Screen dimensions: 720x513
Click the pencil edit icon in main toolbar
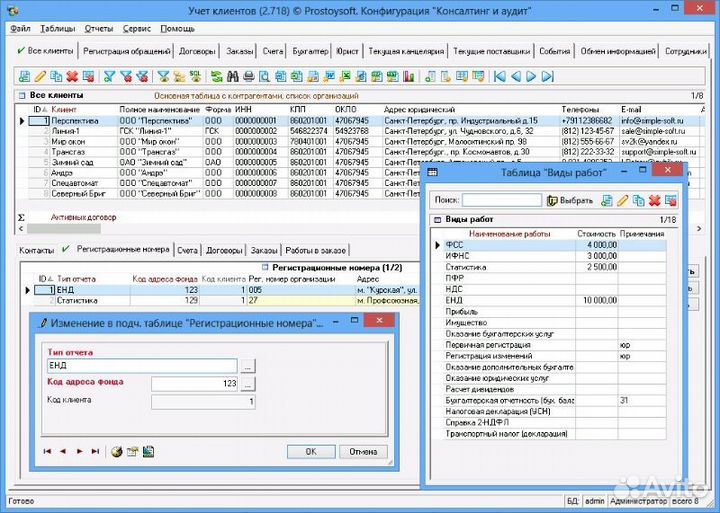[40, 76]
